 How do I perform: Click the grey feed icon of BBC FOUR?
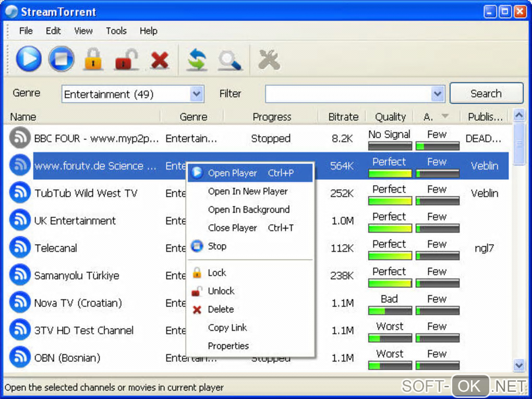pyautogui.click(x=20, y=137)
